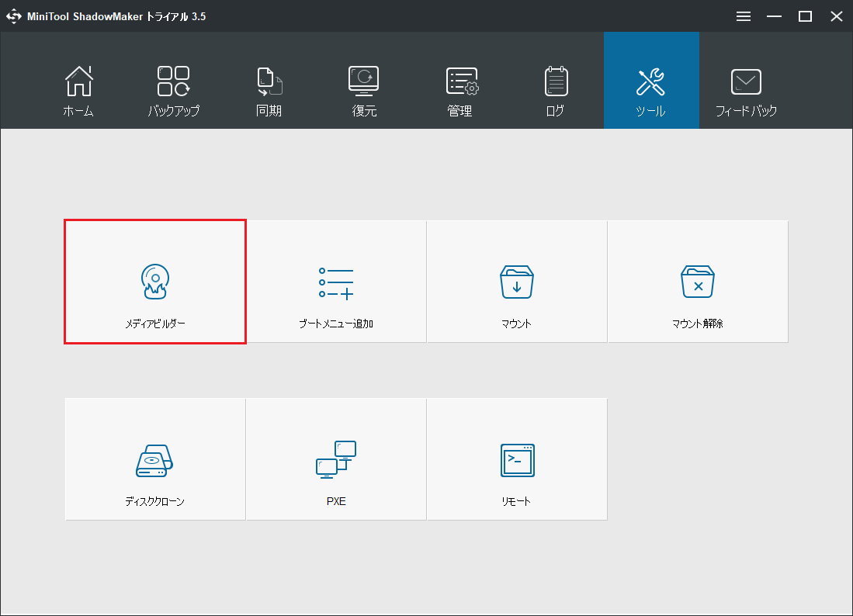The image size is (853, 616).
Task: Select the ブートメニュー追加 tool
Action: pyautogui.click(x=335, y=281)
